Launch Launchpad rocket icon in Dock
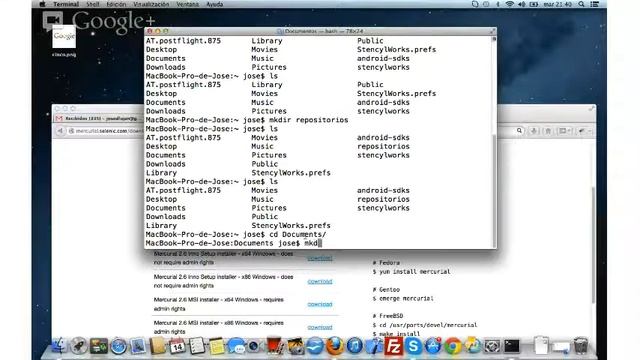640x360 pixels. (79, 346)
